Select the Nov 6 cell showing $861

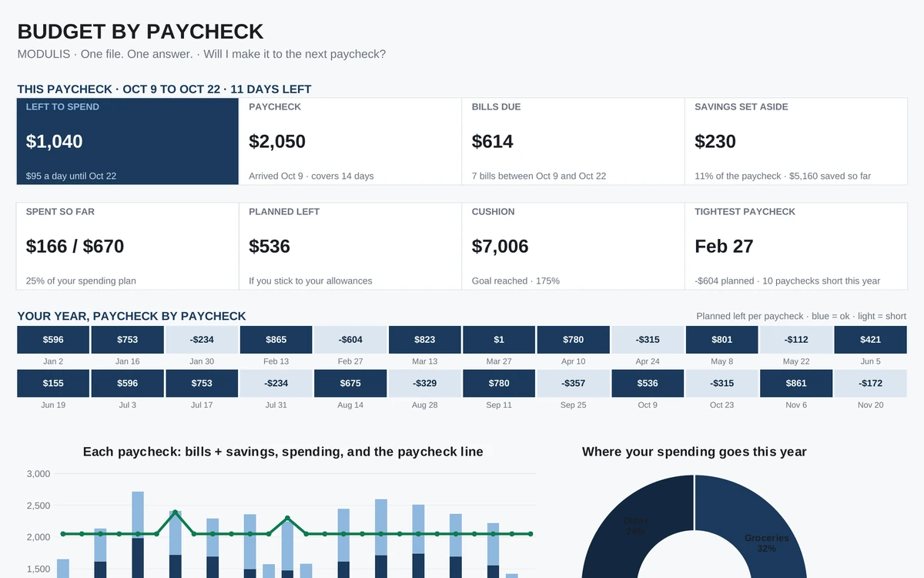(796, 384)
